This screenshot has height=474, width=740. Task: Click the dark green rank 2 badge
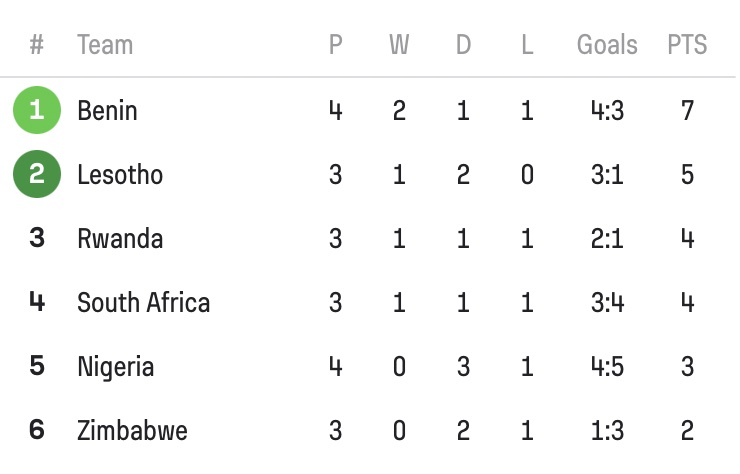tap(37, 174)
